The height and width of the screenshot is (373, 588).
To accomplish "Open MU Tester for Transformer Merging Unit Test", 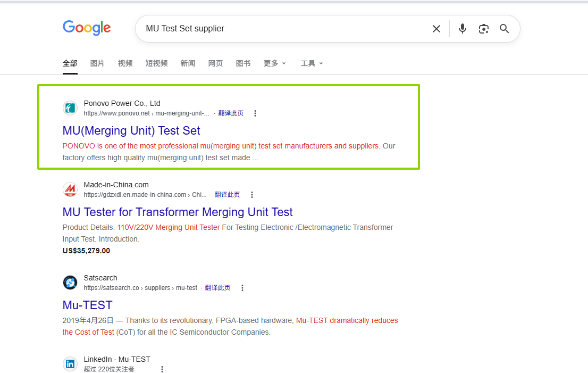I will click(178, 212).
